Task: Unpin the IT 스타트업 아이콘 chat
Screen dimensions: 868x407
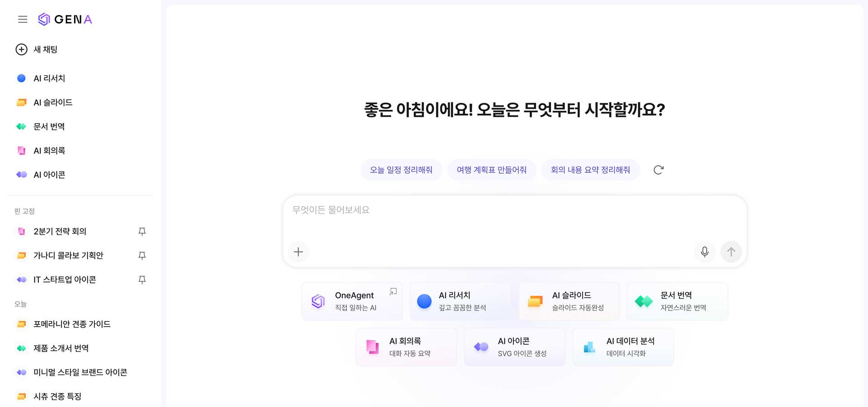Action: click(x=142, y=280)
